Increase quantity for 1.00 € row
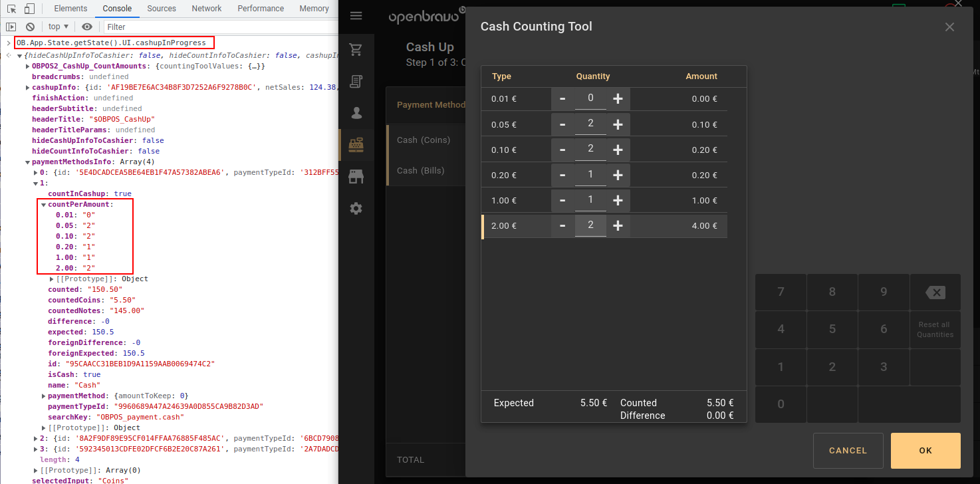The image size is (980, 484). pos(618,200)
